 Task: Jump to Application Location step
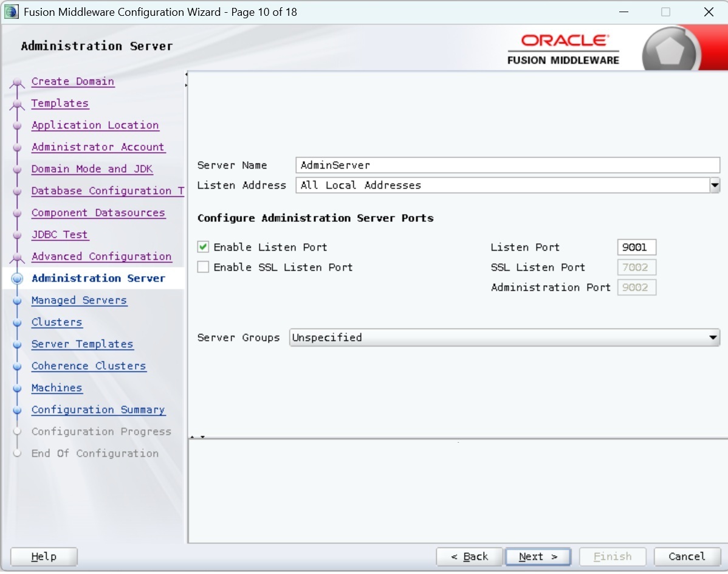coord(95,125)
